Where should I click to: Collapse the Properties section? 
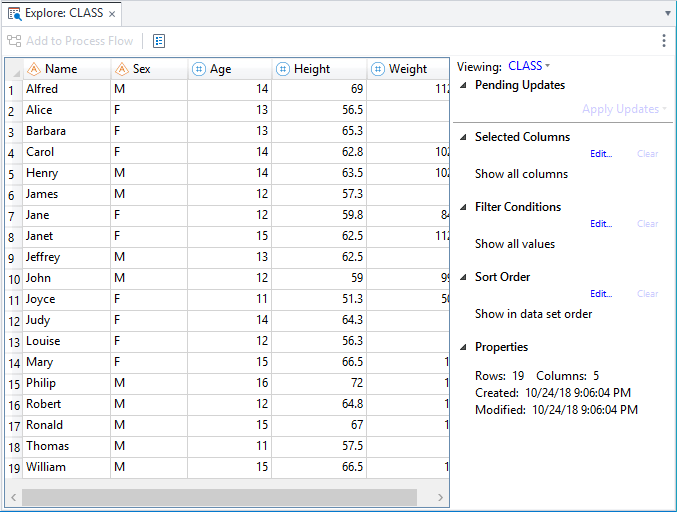tap(464, 347)
